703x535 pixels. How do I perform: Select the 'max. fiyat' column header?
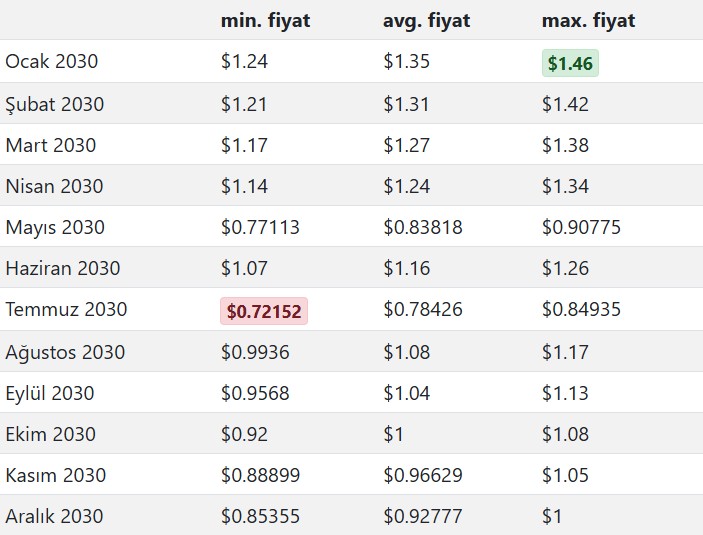click(588, 20)
